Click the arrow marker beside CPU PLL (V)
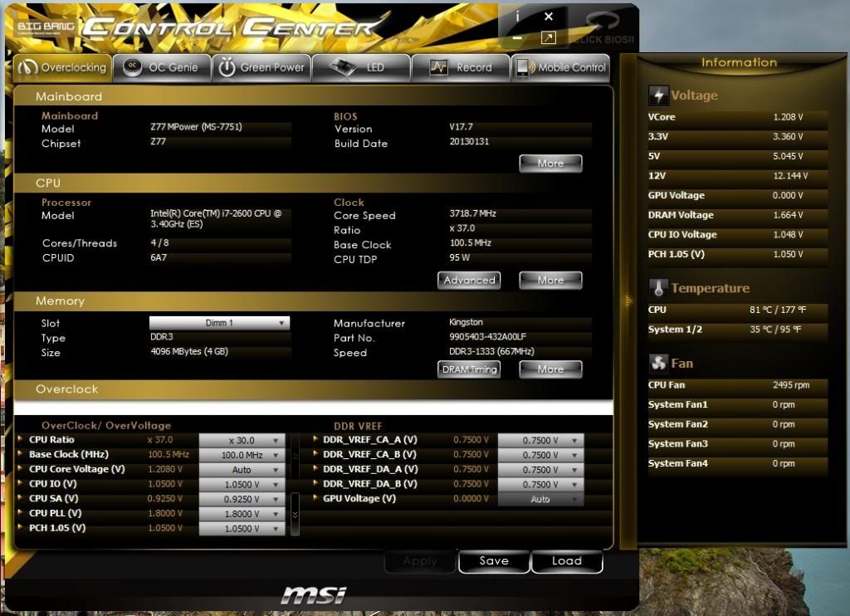850x616 pixels. click(21, 512)
